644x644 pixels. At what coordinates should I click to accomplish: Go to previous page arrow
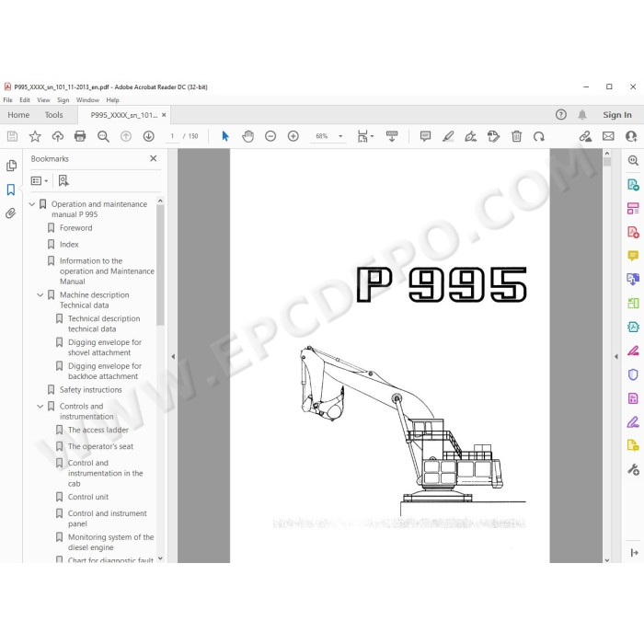point(126,136)
